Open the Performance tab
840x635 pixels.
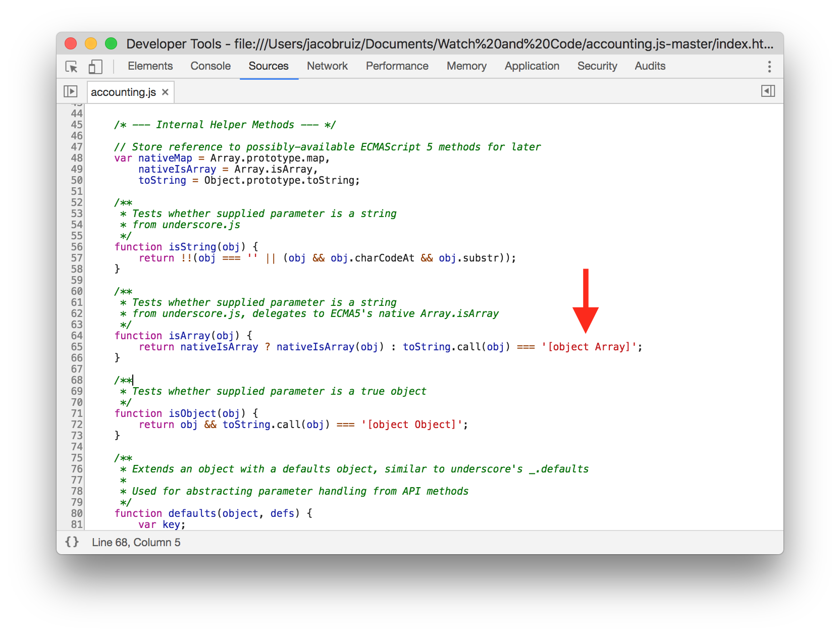pos(397,66)
